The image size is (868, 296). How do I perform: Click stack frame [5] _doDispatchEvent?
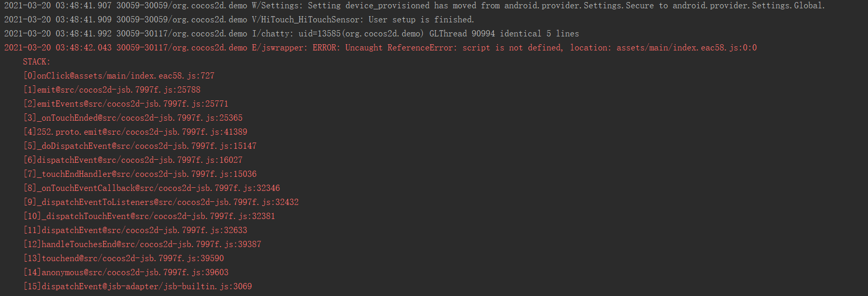pos(140,146)
